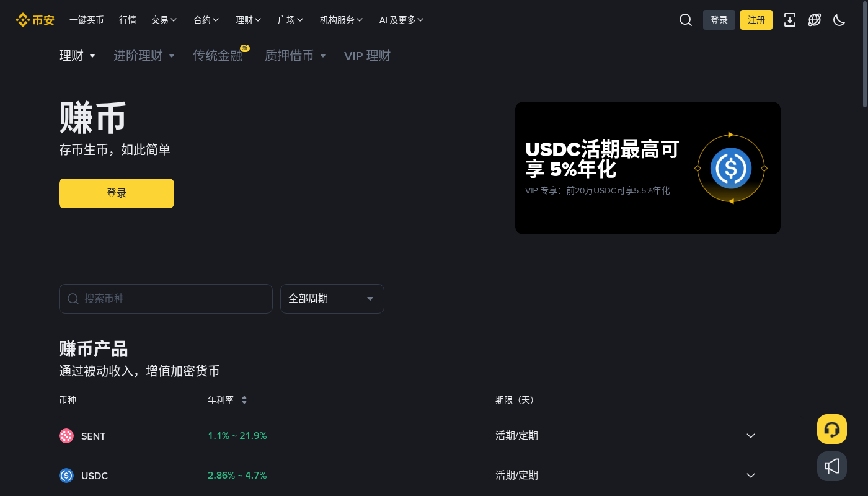Expand the USDC row chevron
Viewport: 868px width, 496px height.
pos(751,476)
